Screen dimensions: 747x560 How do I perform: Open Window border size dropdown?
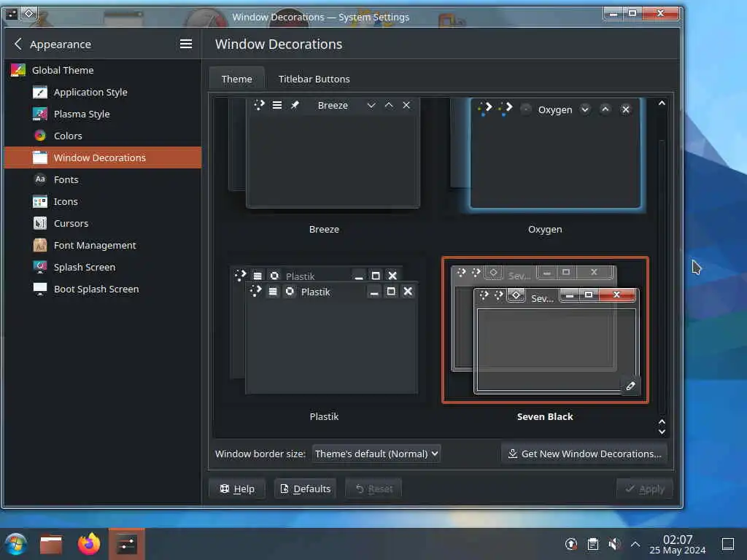(x=376, y=454)
